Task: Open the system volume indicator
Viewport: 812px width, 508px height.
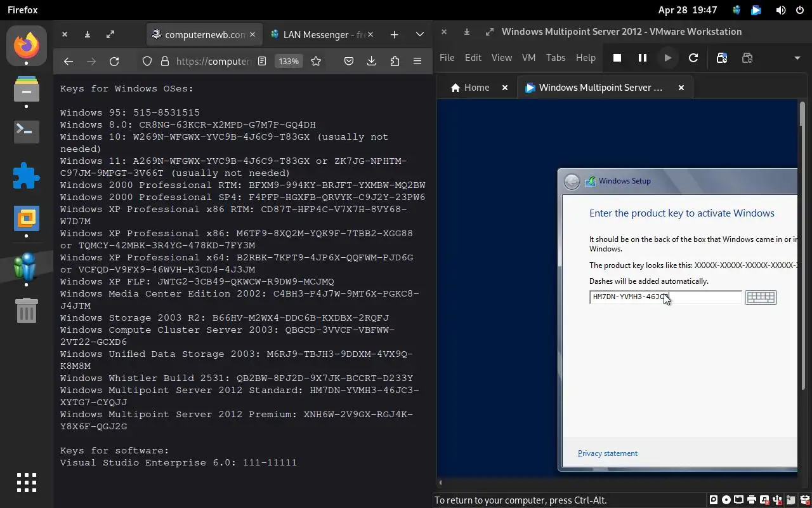Action: point(781,10)
